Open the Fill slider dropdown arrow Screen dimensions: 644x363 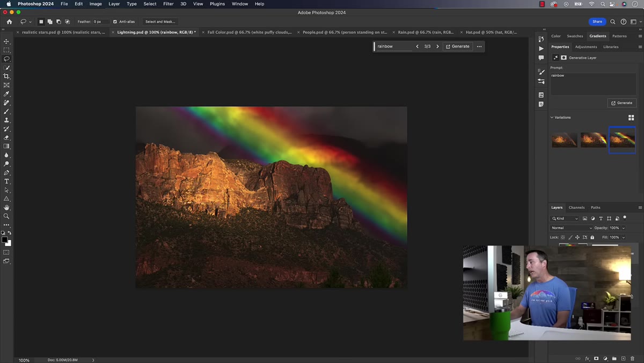(623, 237)
